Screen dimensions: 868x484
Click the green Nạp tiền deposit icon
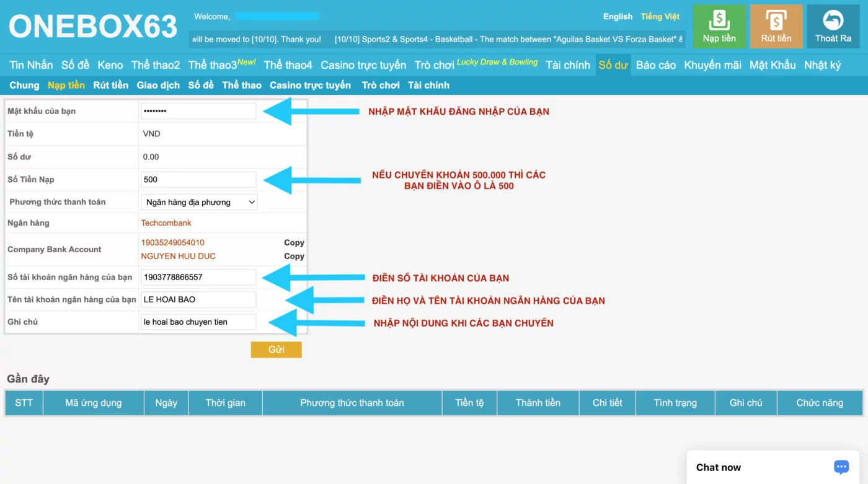pos(719,26)
